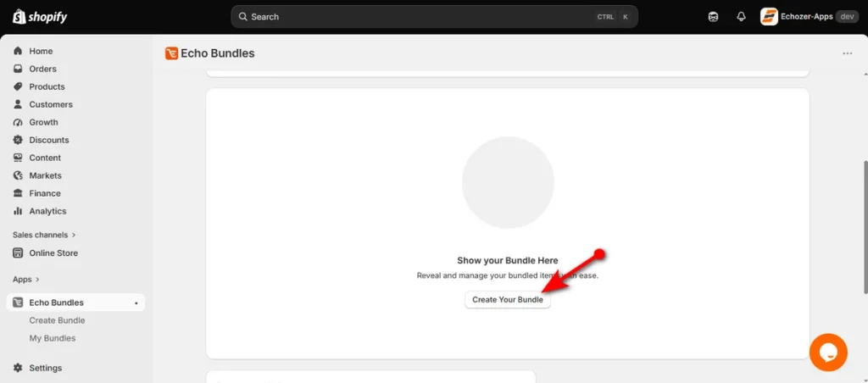Click the Echozer-Apps store avatar
868x383 pixels.
point(769,17)
